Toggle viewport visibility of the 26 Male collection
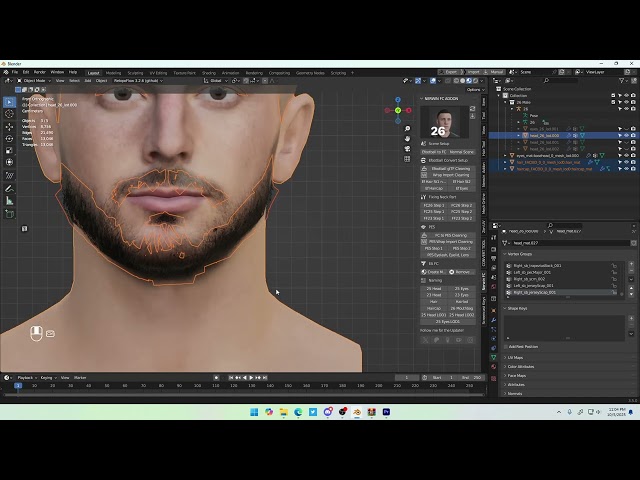The image size is (640, 480). (x=627, y=102)
